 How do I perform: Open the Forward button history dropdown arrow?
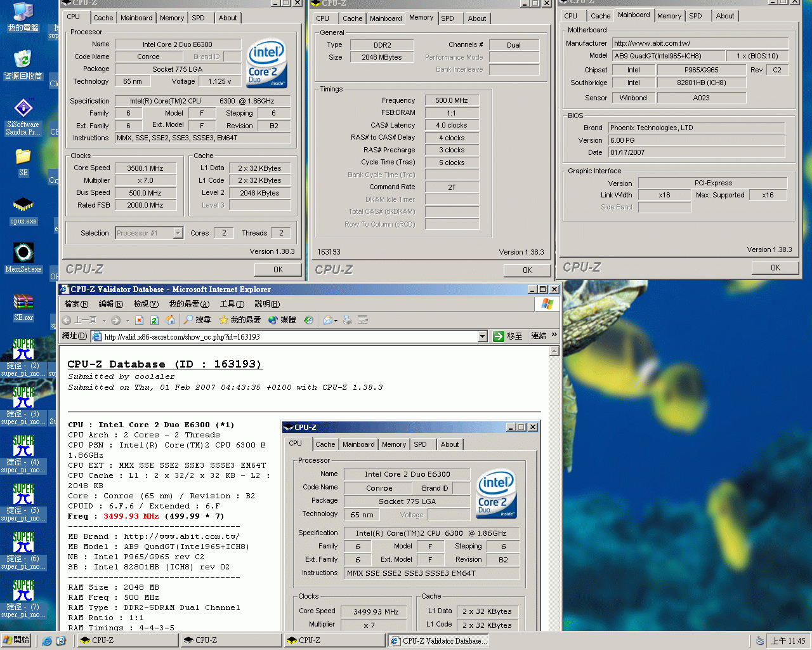[128, 321]
